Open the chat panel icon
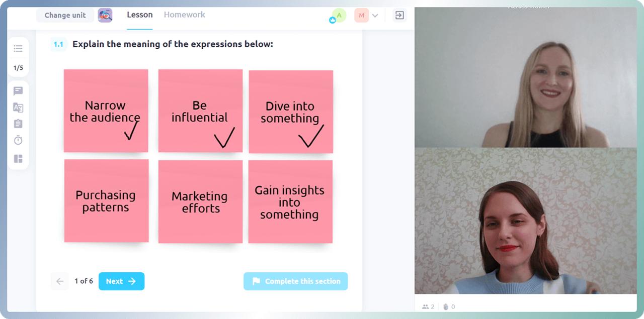This screenshot has height=319, width=644. click(x=18, y=91)
